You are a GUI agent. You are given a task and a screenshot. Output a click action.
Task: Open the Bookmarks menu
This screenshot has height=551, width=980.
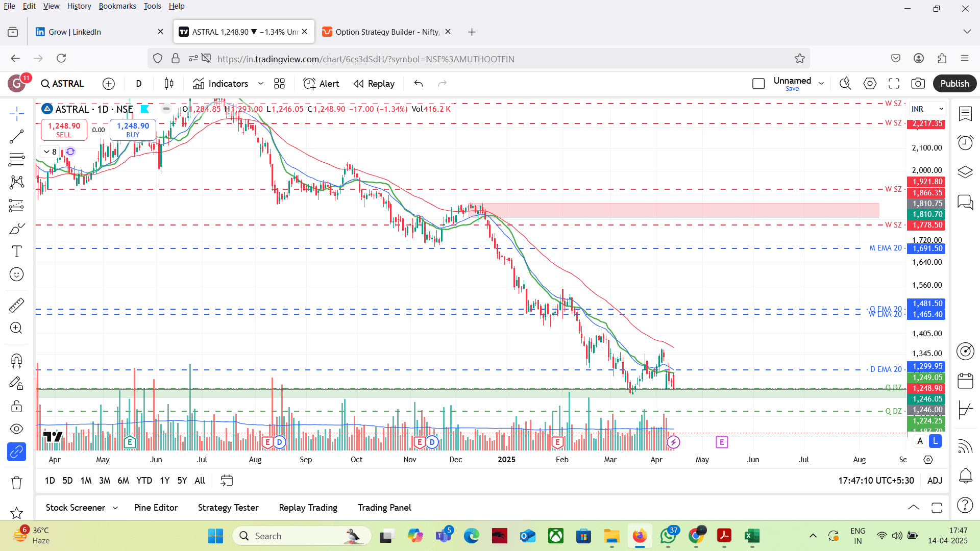(x=117, y=6)
